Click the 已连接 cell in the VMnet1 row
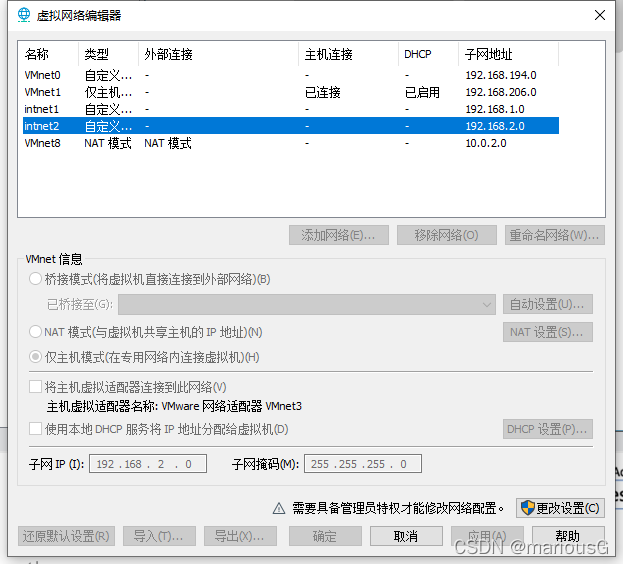 pyautogui.click(x=323, y=92)
